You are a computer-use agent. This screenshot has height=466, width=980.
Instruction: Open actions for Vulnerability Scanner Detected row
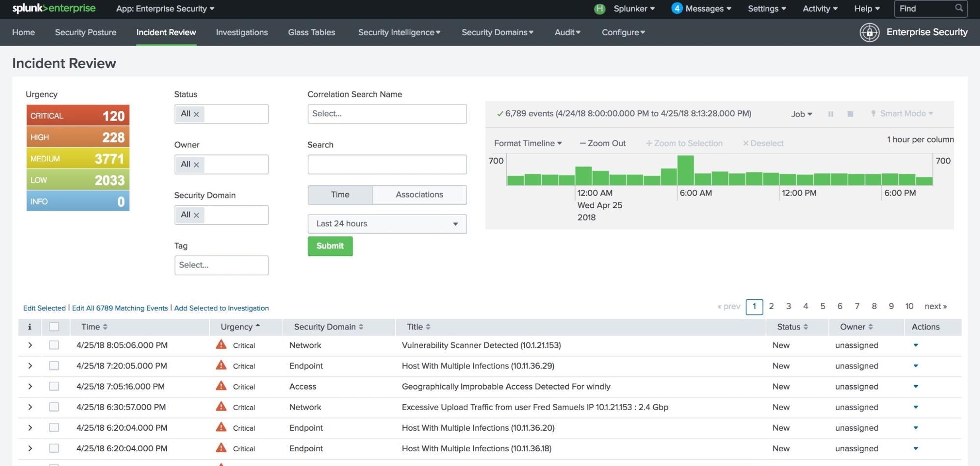(x=915, y=345)
